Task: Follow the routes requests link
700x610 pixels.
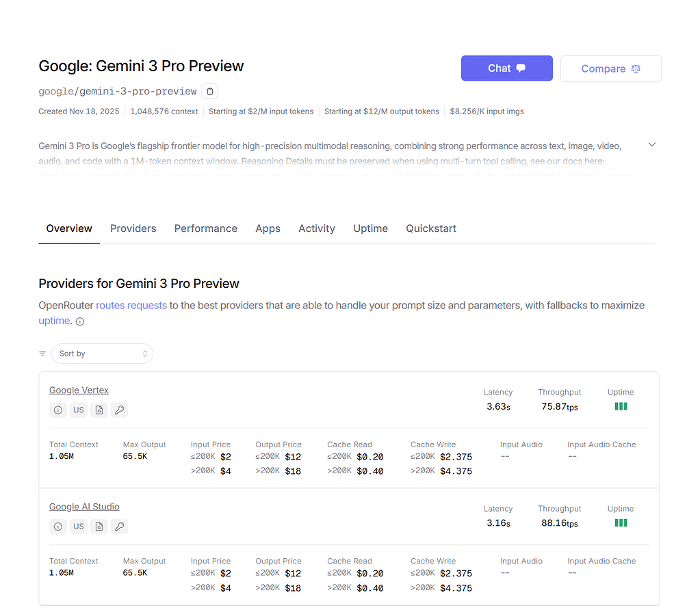Action: point(131,306)
